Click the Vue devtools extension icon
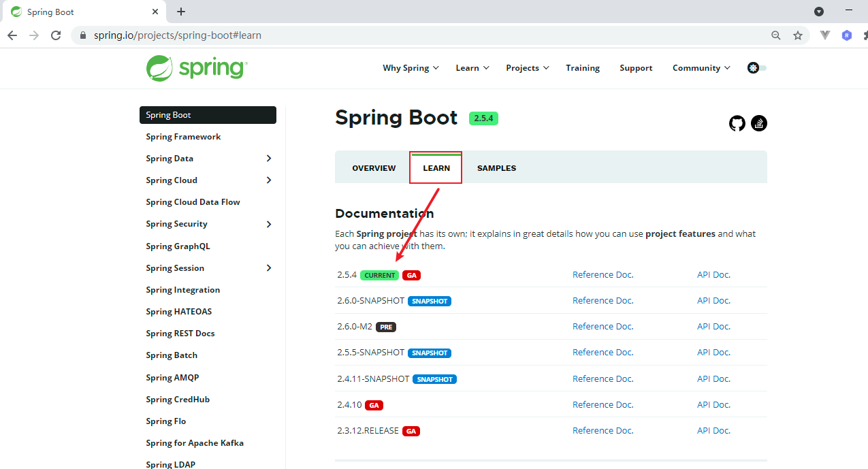The width and height of the screenshot is (868, 469). pos(825,35)
